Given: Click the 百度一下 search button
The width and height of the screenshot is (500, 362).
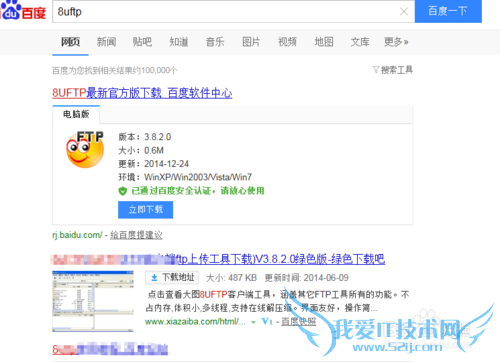Looking at the screenshot, I should [448, 11].
